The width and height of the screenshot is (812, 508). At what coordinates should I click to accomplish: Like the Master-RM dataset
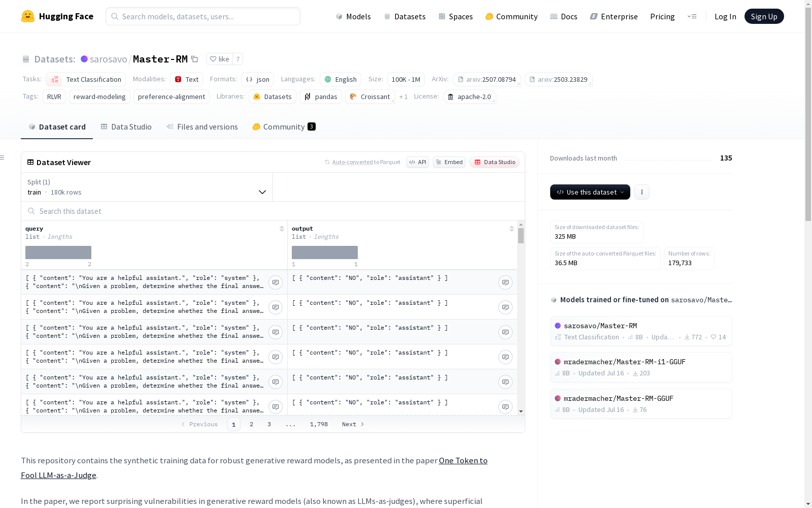[x=219, y=59]
